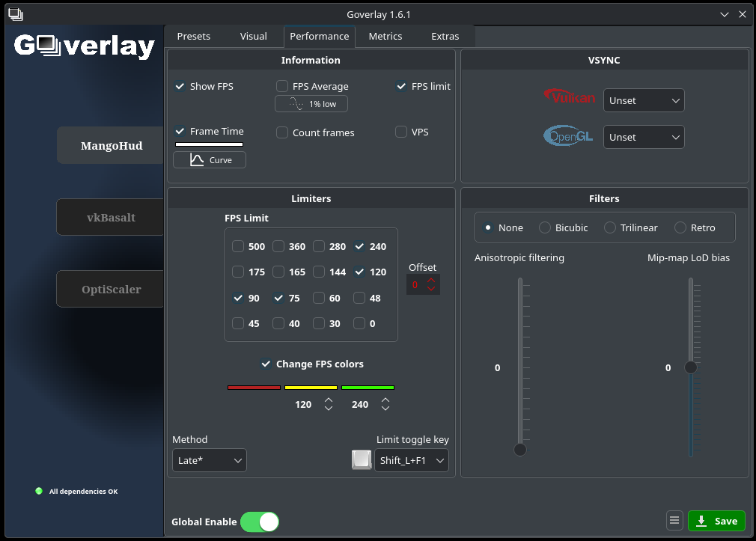The height and width of the screenshot is (541, 756).
Task: Open the Metrics tab
Action: [385, 36]
